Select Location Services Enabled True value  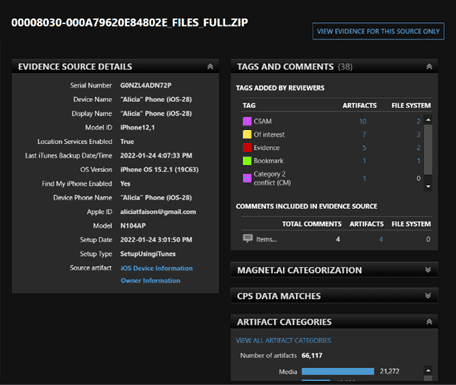127,142
